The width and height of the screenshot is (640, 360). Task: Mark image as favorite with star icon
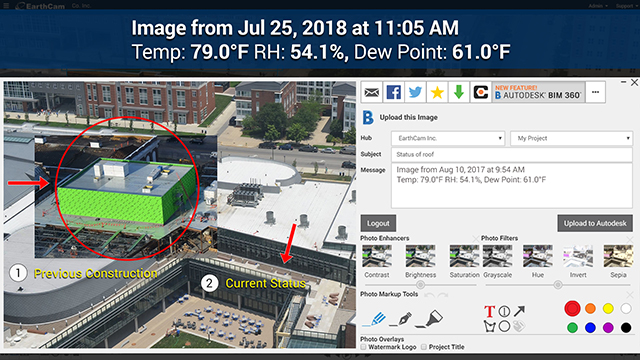click(x=437, y=92)
